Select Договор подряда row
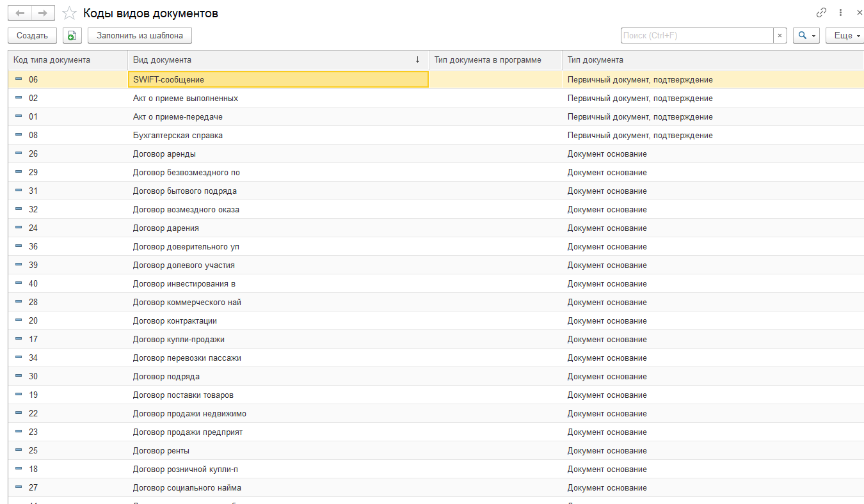This screenshot has width=864, height=504. pos(436,376)
